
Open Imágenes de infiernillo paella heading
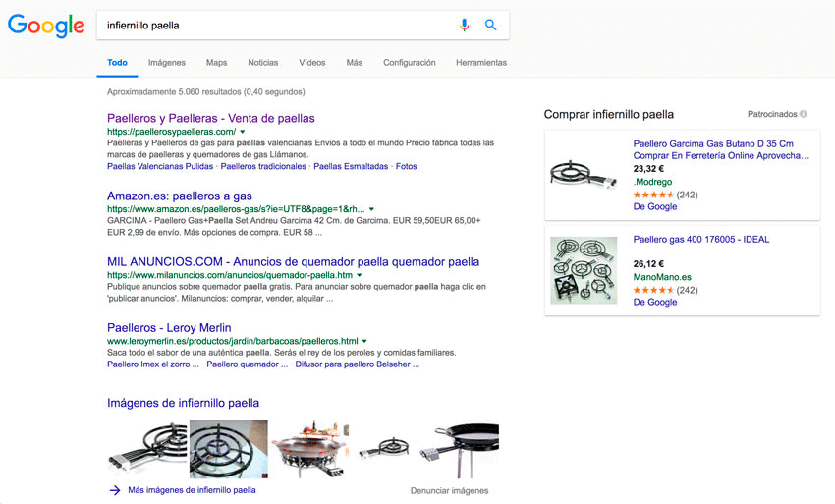coord(183,403)
